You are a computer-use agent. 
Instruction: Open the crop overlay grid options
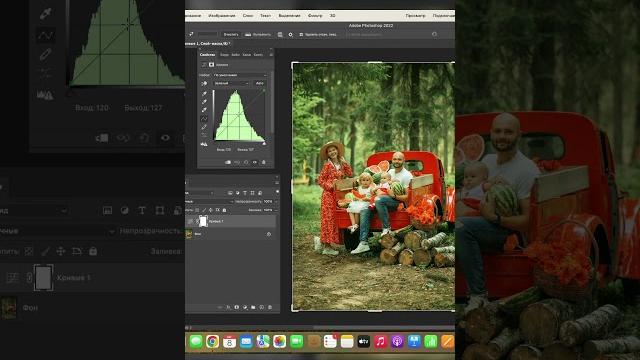[280, 35]
